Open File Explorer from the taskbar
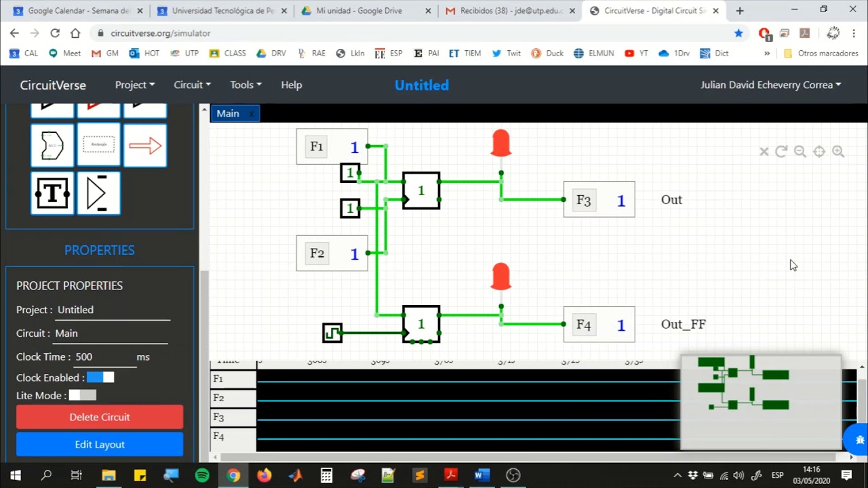Image resolution: width=868 pixels, height=488 pixels. click(108, 475)
